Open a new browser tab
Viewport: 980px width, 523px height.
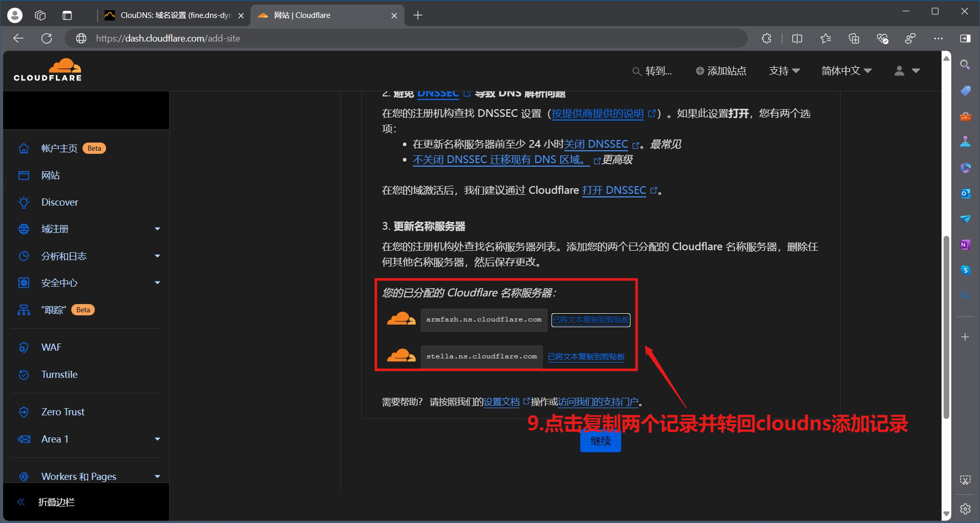click(418, 15)
